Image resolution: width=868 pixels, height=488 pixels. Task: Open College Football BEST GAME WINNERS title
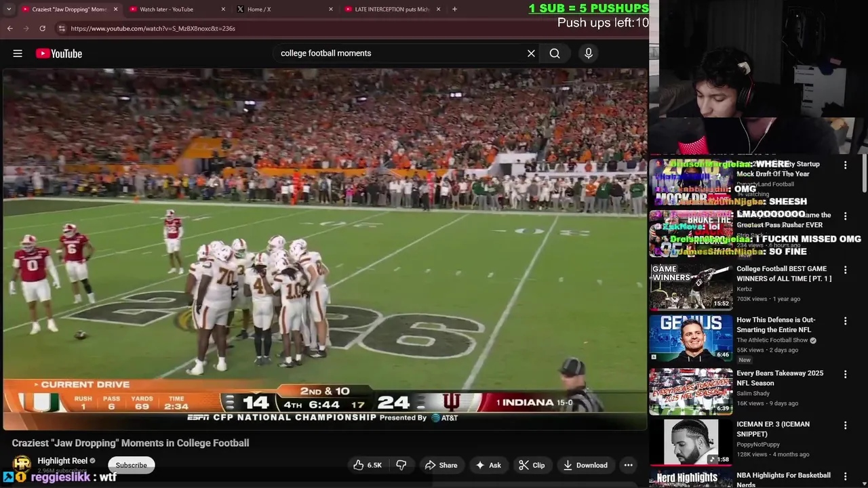[x=784, y=274]
